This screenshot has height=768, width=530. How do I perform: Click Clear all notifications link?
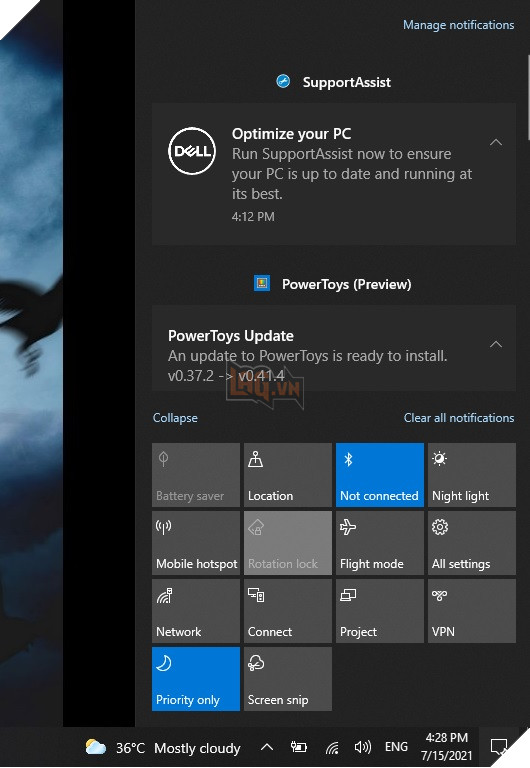(459, 418)
